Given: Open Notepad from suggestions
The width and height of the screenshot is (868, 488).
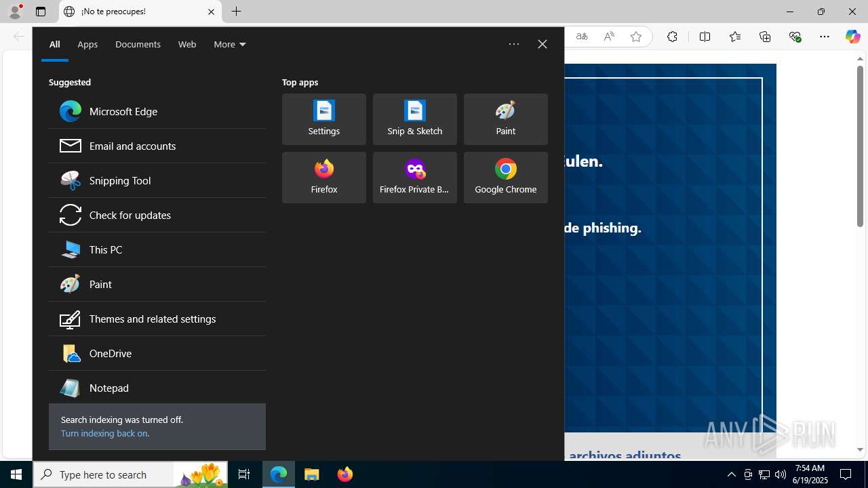Looking at the screenshot, I should (x=157, y=388).
